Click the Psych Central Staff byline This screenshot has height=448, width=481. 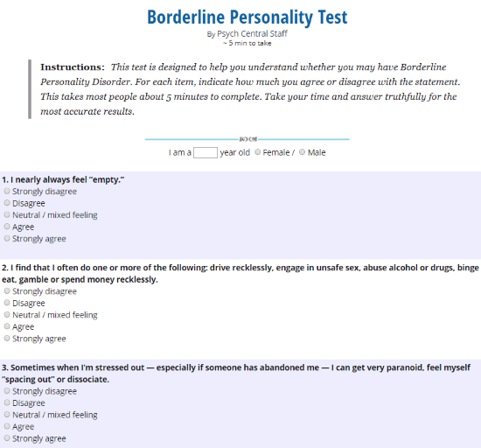(x=252, y=33)
